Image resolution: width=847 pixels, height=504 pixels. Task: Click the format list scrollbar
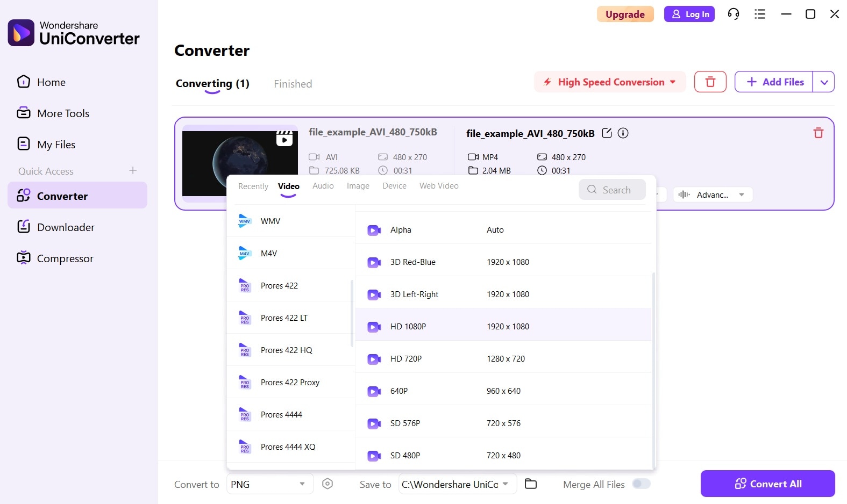click(x=352, y=313)
